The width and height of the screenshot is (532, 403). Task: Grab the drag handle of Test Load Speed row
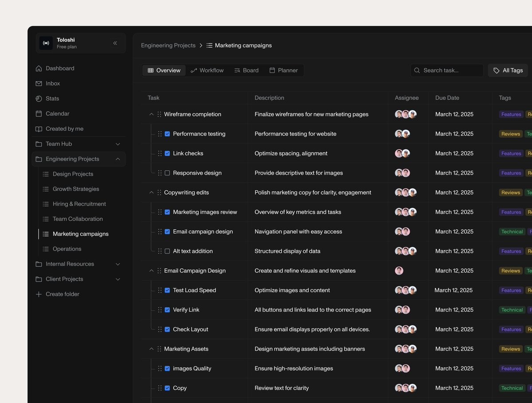[160, 290]
